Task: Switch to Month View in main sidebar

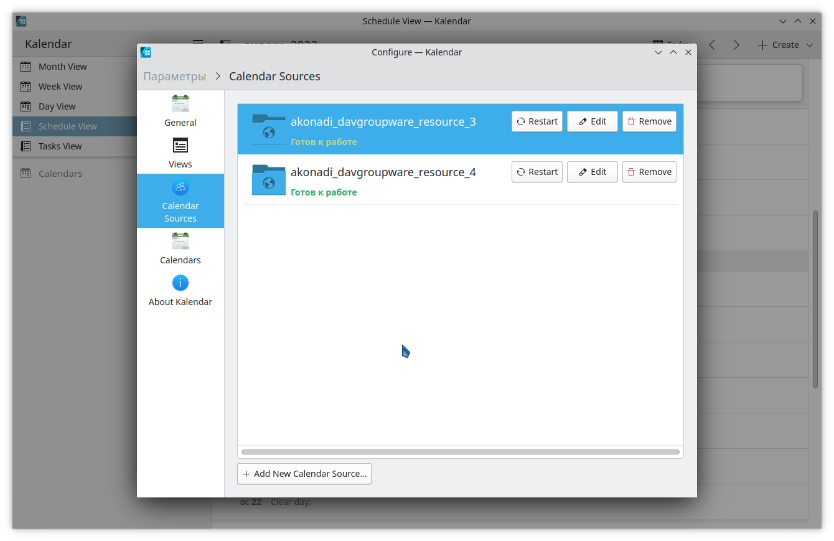Action: 62,67
